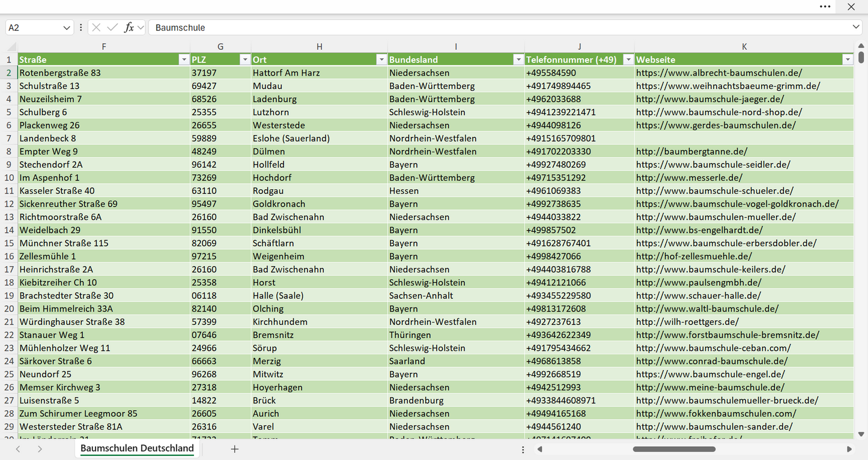
Task: Open the albrecht-baumschulen.de website link
Action: point(719,73)
